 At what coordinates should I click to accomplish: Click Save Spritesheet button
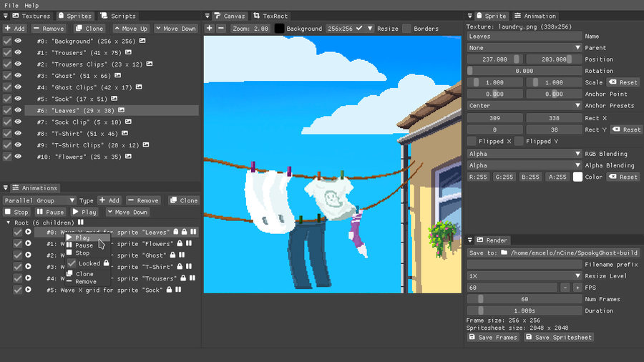click(x=559, y=337)
